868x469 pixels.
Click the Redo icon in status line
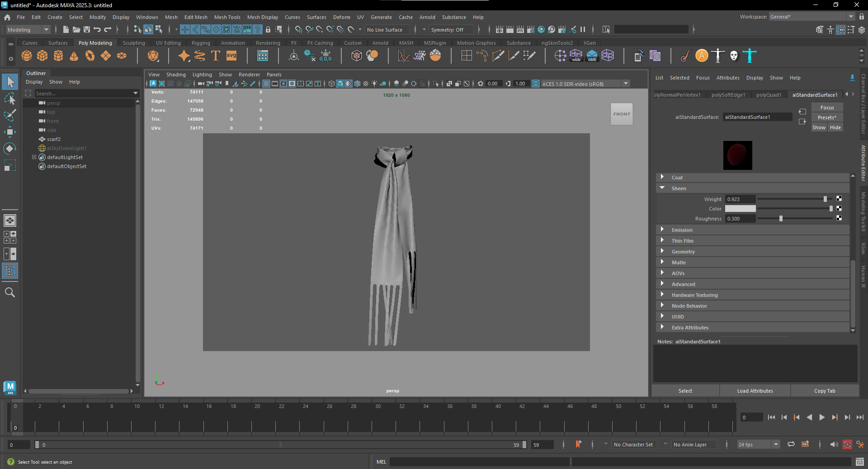(108, 29)
